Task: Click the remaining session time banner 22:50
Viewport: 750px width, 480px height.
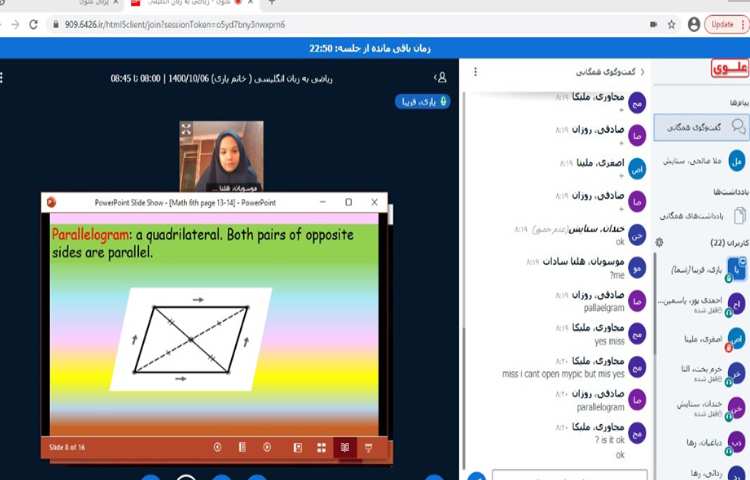Action: coord(370,48)
